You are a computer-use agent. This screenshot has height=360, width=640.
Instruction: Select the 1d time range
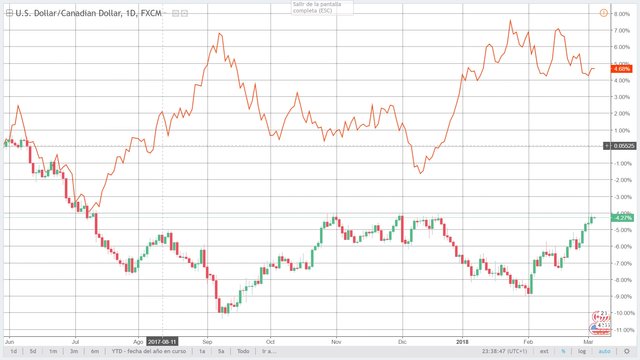(14, 351)
